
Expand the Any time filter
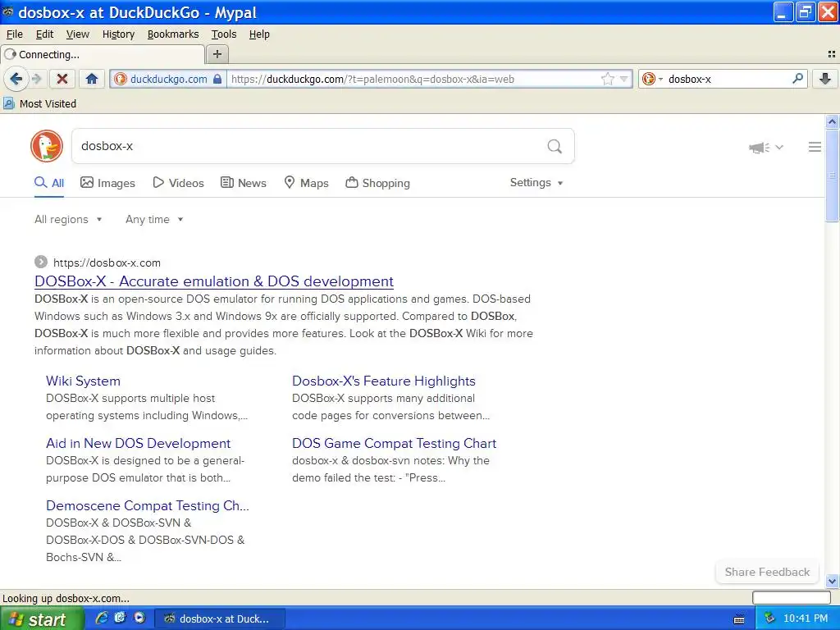coord(154,219)
